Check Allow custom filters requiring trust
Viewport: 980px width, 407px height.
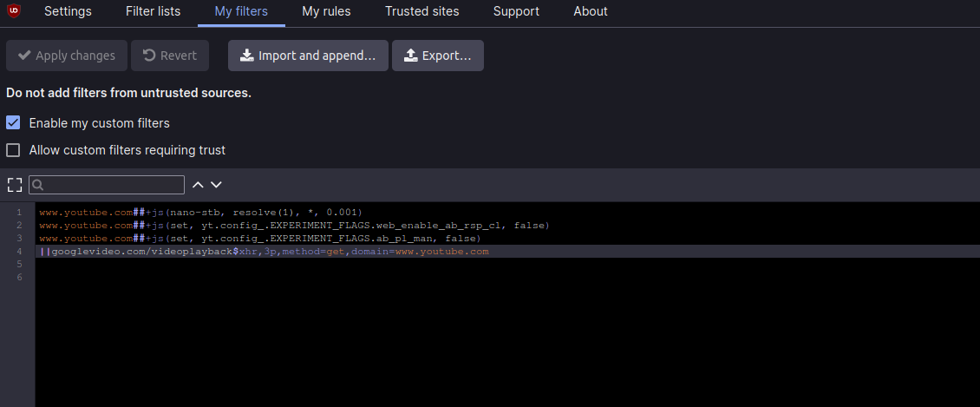tap(13, 150)
